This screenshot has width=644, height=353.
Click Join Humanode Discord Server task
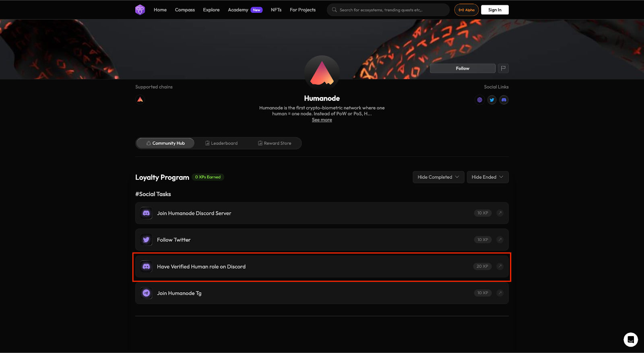pyautogui.click(x=322, y=213)
